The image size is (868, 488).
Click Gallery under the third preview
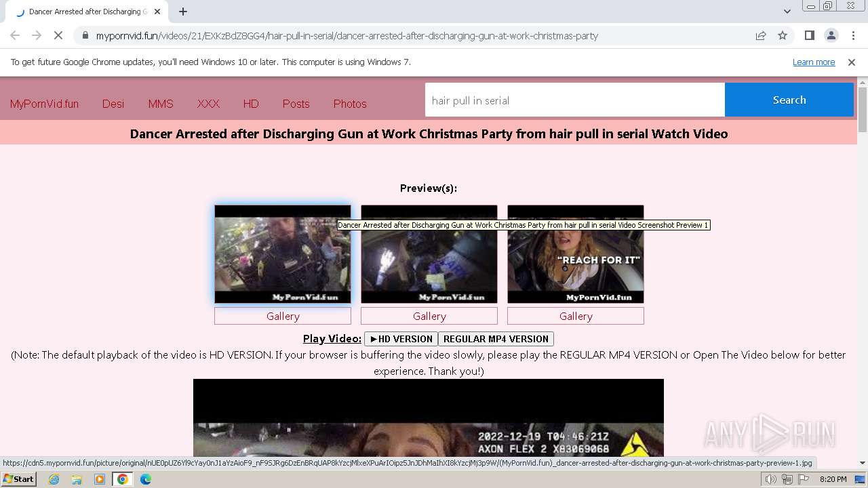coord(576,316)
